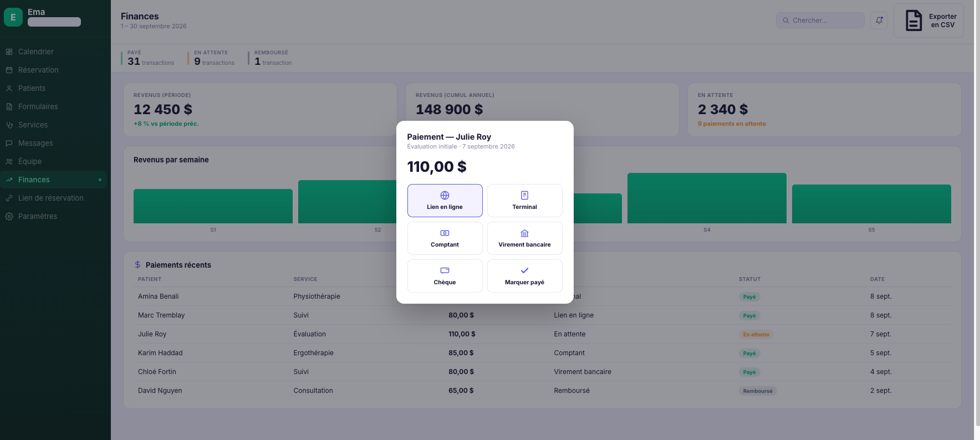Click the Services sidebar icon
The height and width of the screenshot is (440, 980).
pos(9,125)
